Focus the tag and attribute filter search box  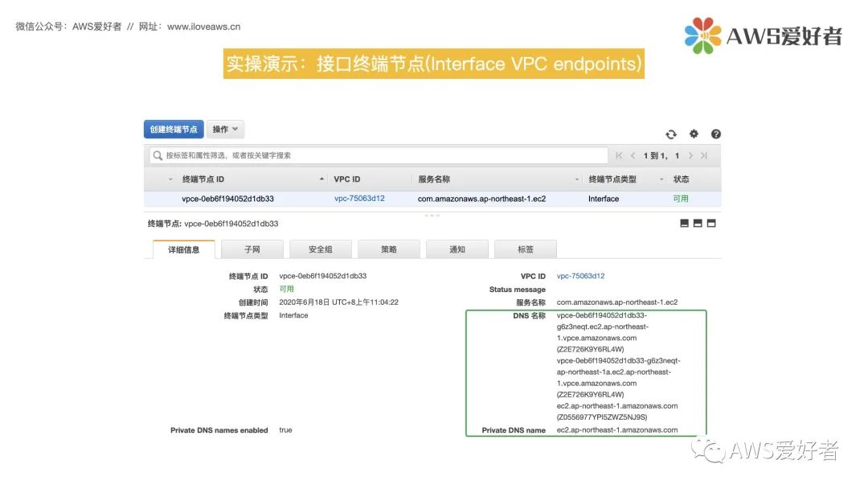coord(379,155)
